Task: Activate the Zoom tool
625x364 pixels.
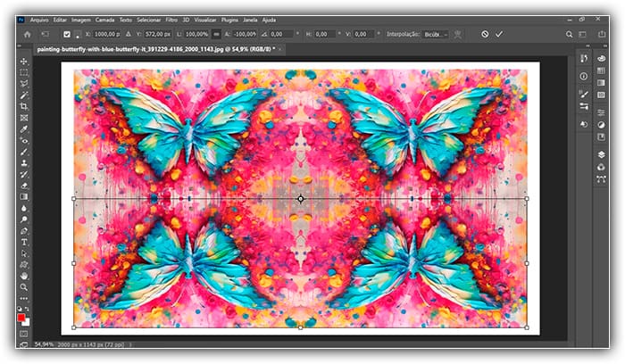Action: tap(24, 287)
